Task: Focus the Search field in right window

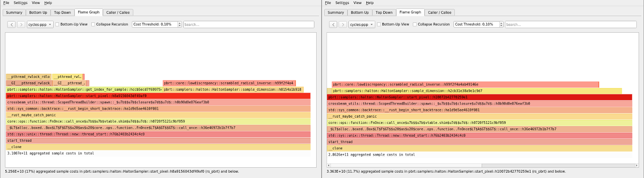Action: pyautogui.click(x=571, y=25)
